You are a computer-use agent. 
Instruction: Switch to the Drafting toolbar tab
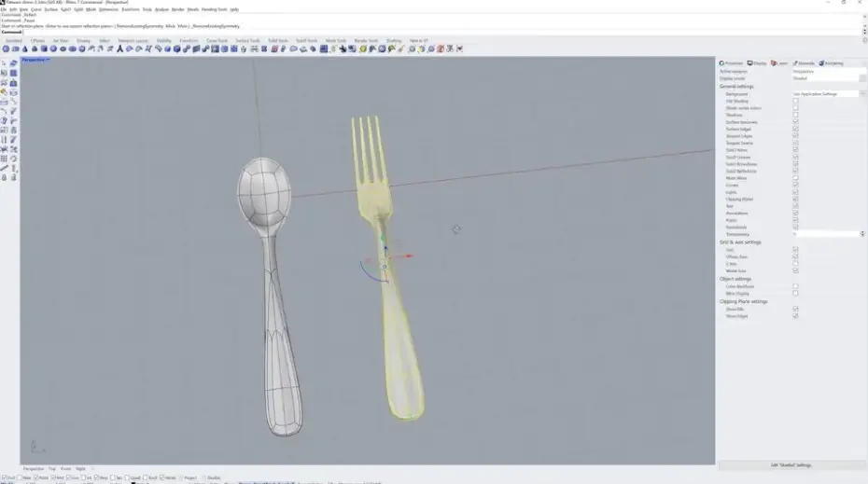pos(394,41)
